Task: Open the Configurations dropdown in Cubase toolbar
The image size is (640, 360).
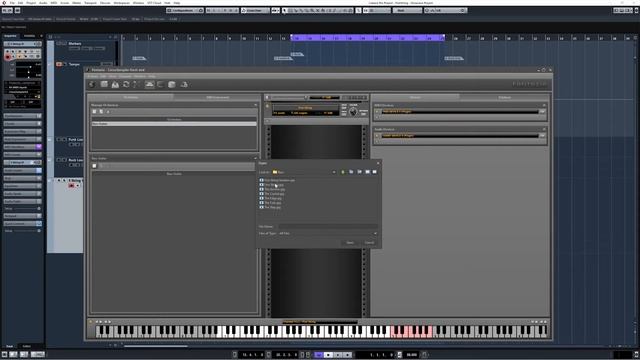Action: click(185, 10)
